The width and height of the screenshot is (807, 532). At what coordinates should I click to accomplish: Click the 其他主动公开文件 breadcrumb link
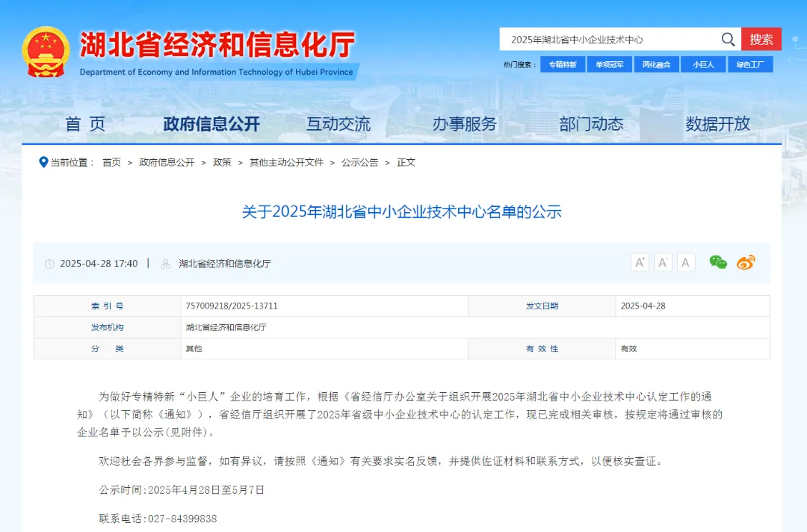coord(286,162)
